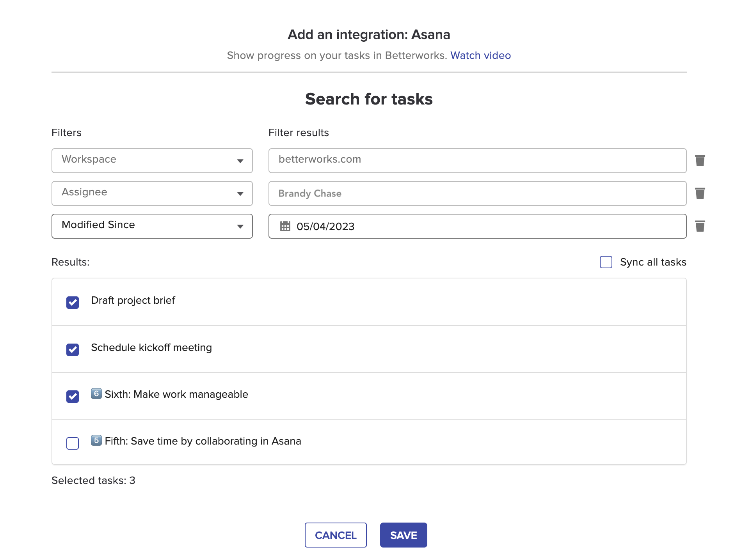Uncheck the Schedule kickoff meeting task
The height and width of the screenshot is (560, 736).
coord(73,350)
